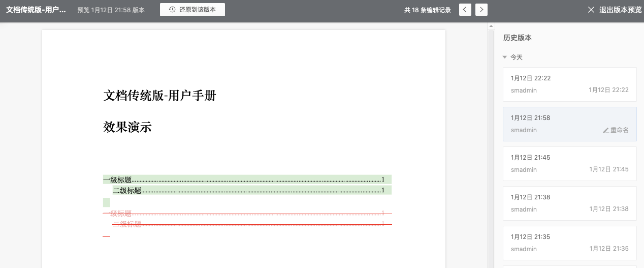Click the 历史版本 panel header
Image resolution: width=644 pixels, height=268 pixels.
click(x=518, y=38)
